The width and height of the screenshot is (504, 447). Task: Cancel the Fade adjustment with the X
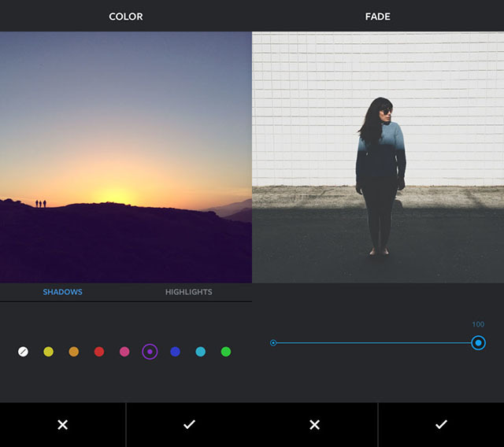[x=314, y=425]
